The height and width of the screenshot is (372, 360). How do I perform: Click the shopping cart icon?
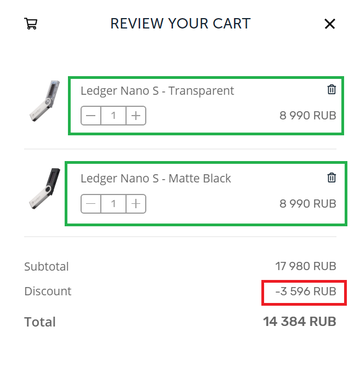point(31,24)
